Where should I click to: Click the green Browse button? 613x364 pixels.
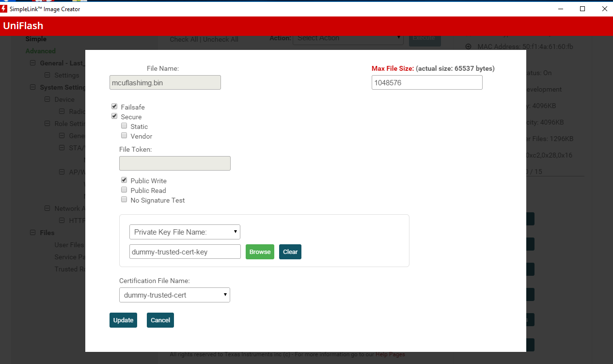pyautogui.click(x=260, y=252)
